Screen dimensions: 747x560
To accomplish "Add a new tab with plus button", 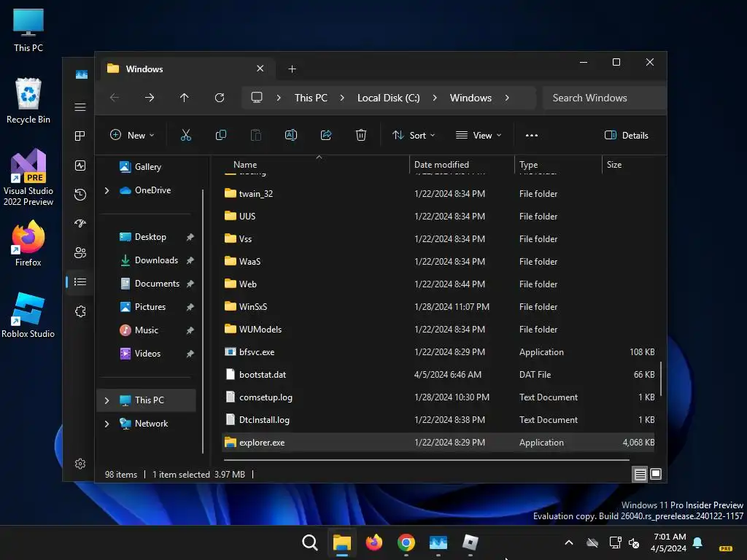I will 292,69.
